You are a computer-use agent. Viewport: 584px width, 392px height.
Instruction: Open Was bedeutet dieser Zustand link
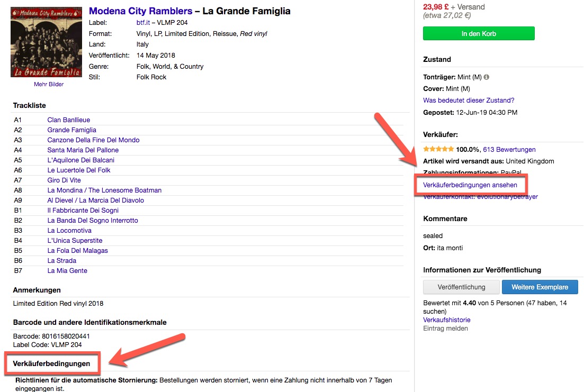coord(469,101)
